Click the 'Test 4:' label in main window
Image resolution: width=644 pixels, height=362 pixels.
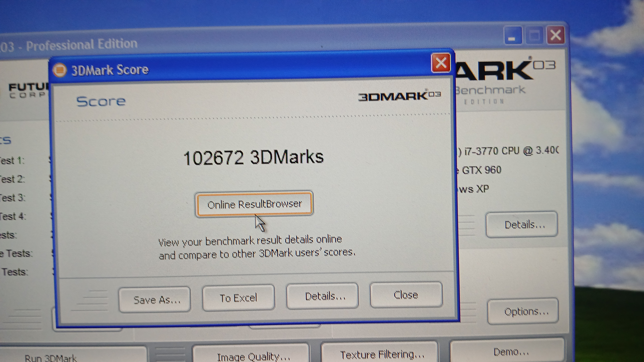(13, 216)
